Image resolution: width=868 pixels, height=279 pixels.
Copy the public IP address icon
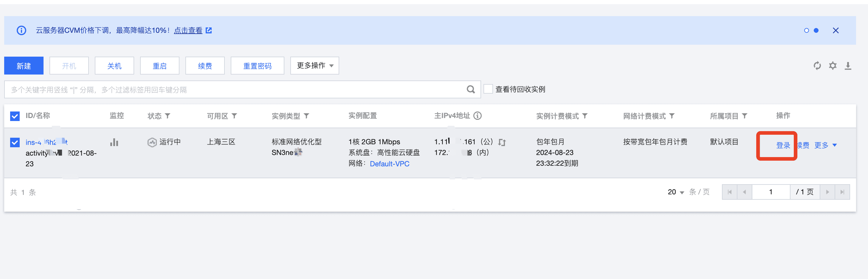(502, 142)
